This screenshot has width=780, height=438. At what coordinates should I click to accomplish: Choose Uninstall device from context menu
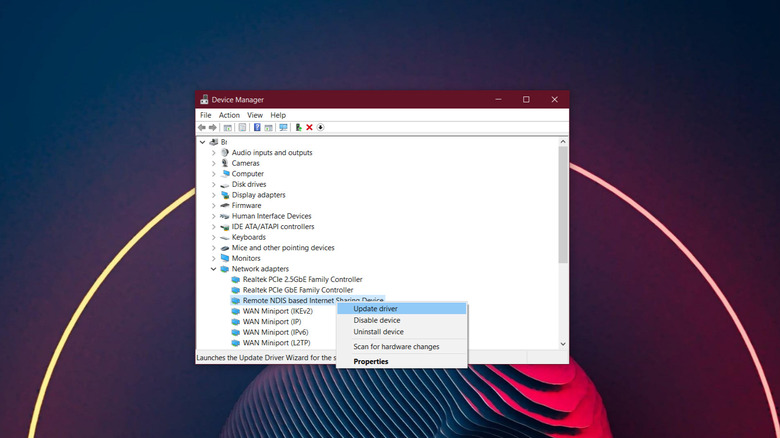(x=378, y=332)
